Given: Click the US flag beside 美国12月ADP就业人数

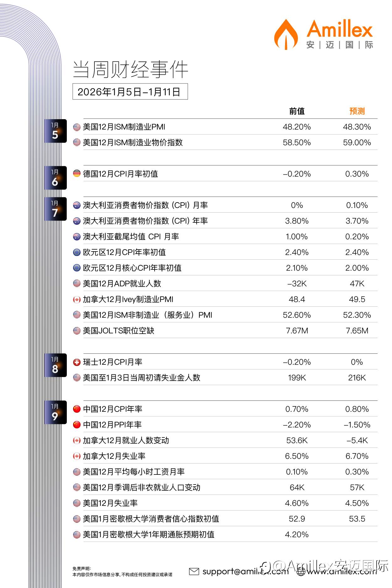Looking at the screenshot, I should pos(77,283).
